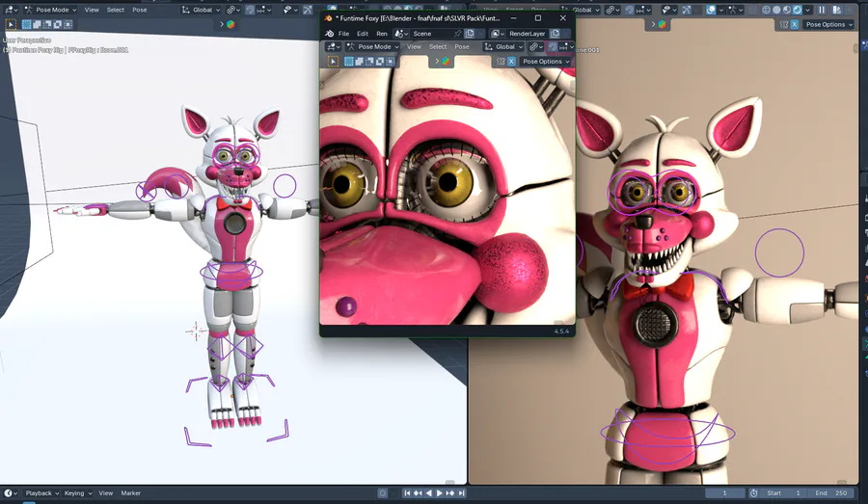Choose 'subtract selection' mode, left viewport
868x504 pixels.
coord(47,24)
